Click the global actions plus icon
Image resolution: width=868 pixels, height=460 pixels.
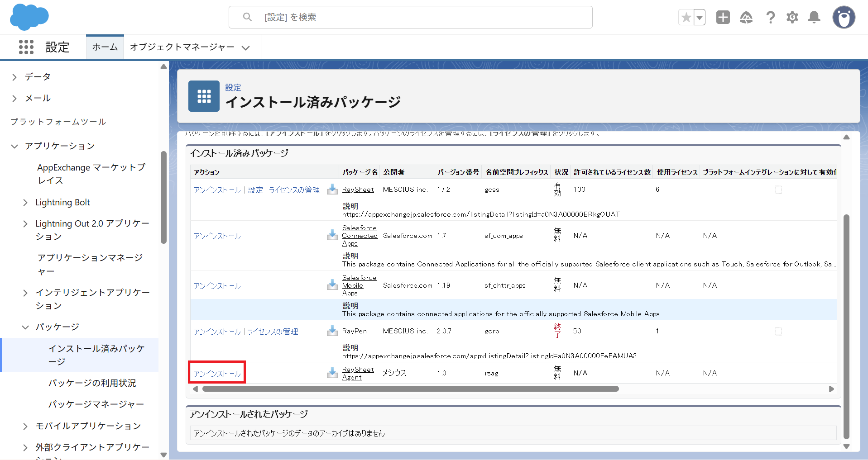[723, 18]
